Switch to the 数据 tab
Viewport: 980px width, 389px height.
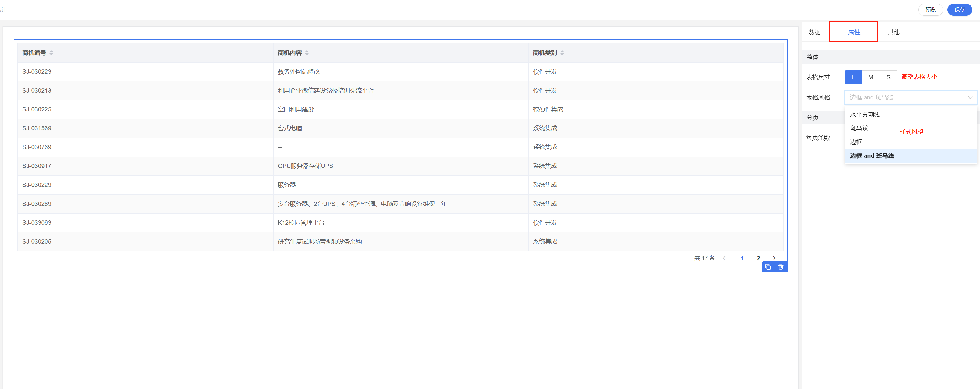[814, 32]
